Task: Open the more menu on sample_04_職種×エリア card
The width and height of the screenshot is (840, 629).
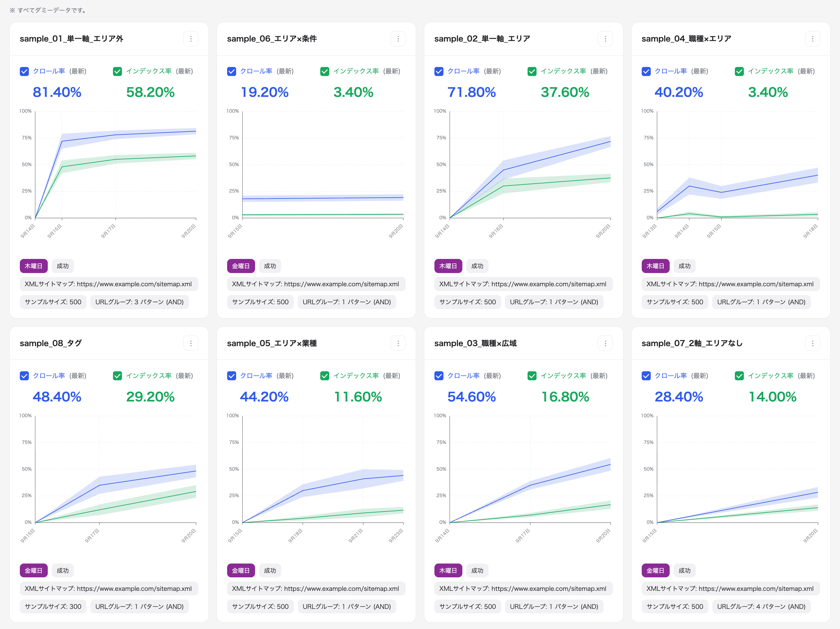Action: tap(813, 39)
